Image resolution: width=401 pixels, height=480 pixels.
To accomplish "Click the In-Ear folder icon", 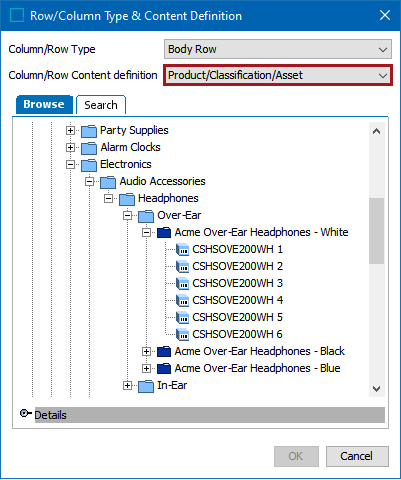I will (146, 386).
